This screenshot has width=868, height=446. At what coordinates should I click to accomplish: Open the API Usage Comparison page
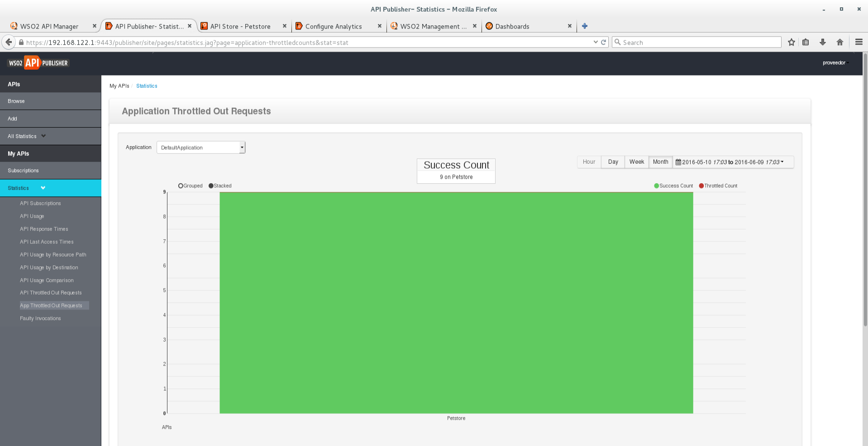[47, 280]
